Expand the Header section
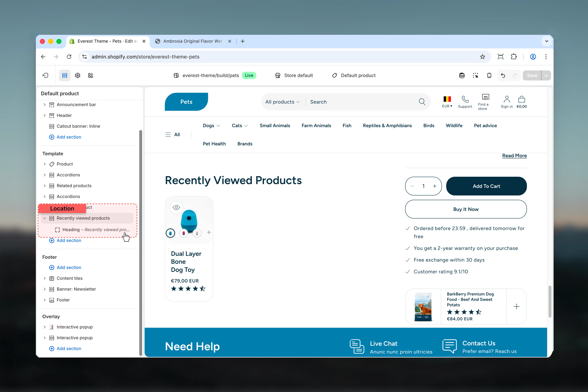 click(44, 115)
